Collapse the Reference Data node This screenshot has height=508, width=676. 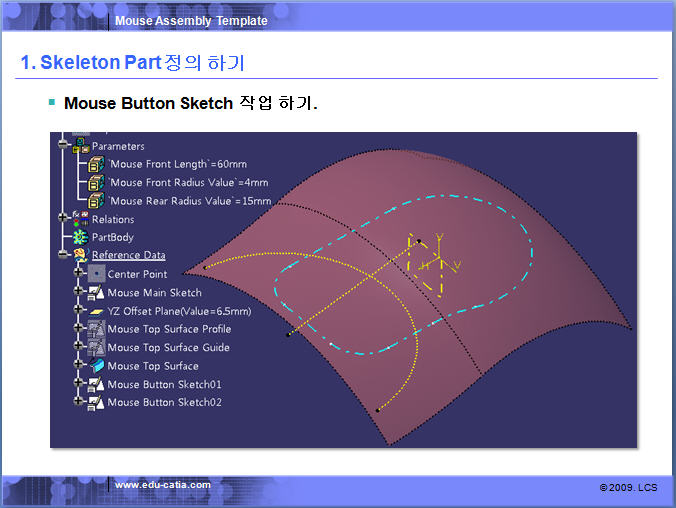(64, 255)
